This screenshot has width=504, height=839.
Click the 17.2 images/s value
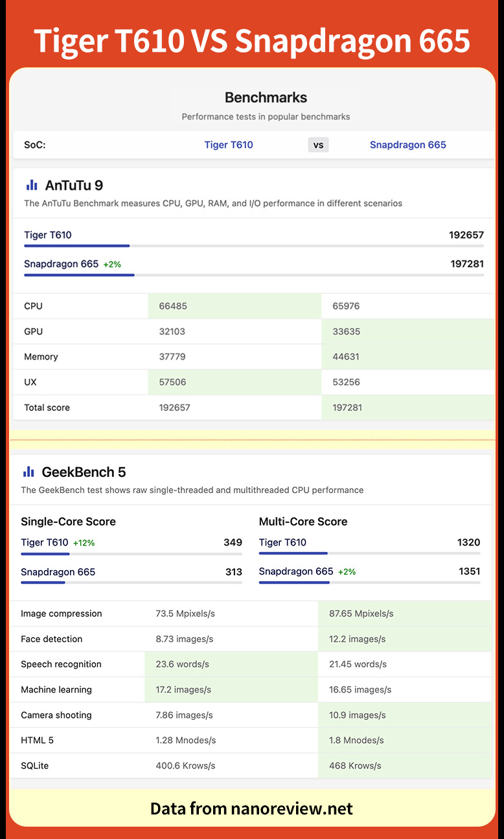183,689
